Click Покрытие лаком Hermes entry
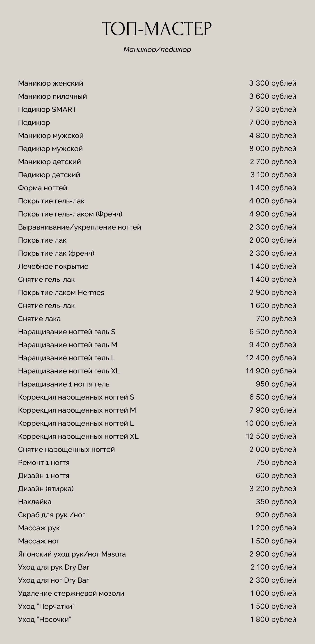 61,292
